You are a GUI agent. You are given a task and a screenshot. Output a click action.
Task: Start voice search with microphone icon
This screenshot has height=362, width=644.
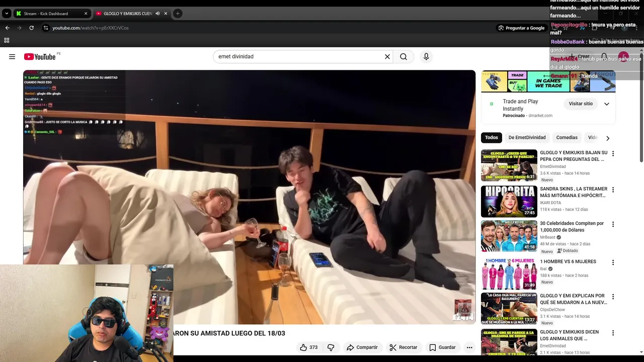tap(426, 57)
